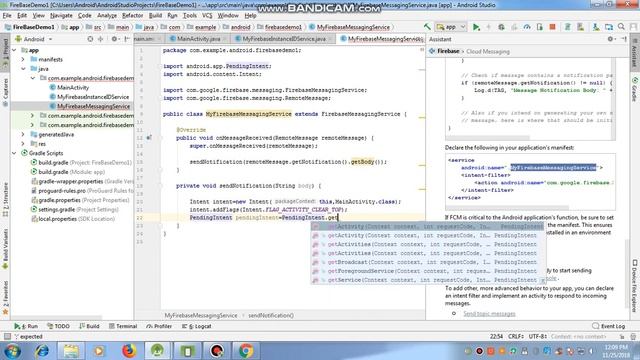
Task: Collapse the app module node
Action: pos(15,50)
